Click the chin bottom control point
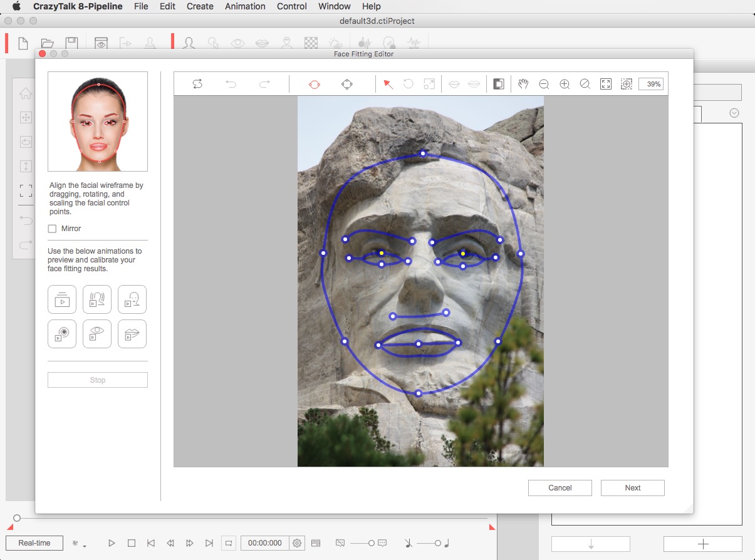755x560 pixels. 419,393
